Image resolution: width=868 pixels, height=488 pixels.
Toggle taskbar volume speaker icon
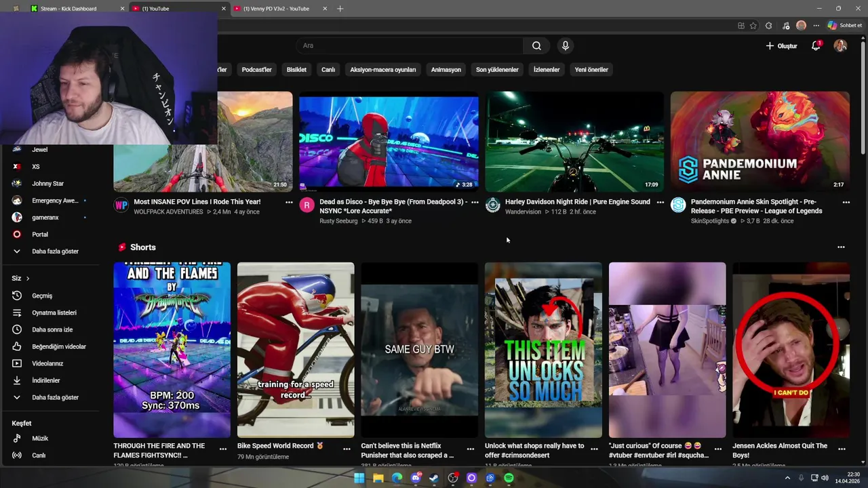coord(825,478)
